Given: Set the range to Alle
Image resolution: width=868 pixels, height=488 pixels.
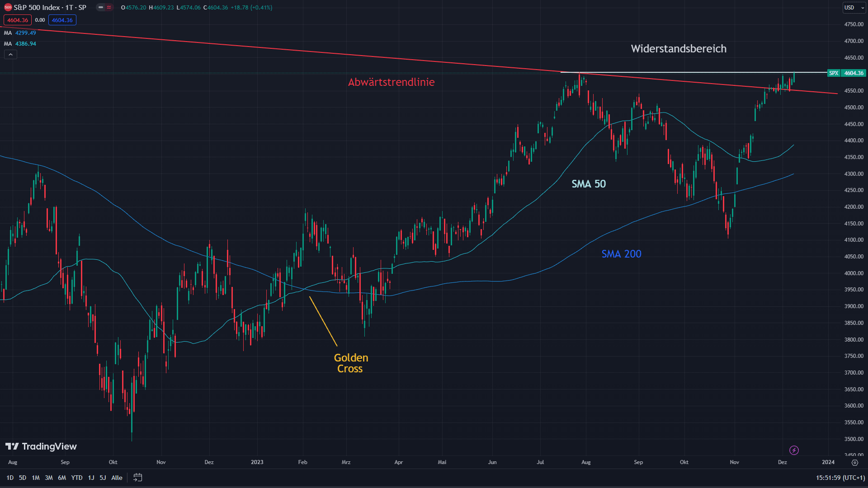Looking at the screenshot, I should [117, 478].
